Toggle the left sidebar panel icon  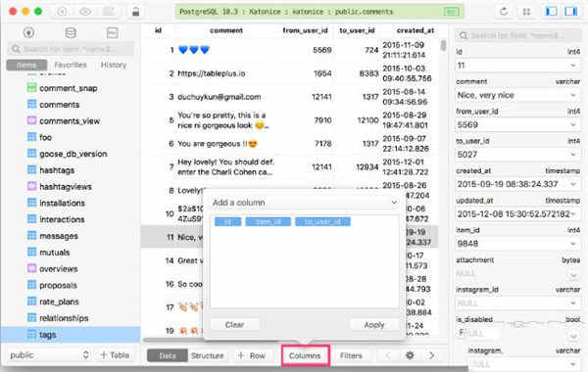[551, 12]
